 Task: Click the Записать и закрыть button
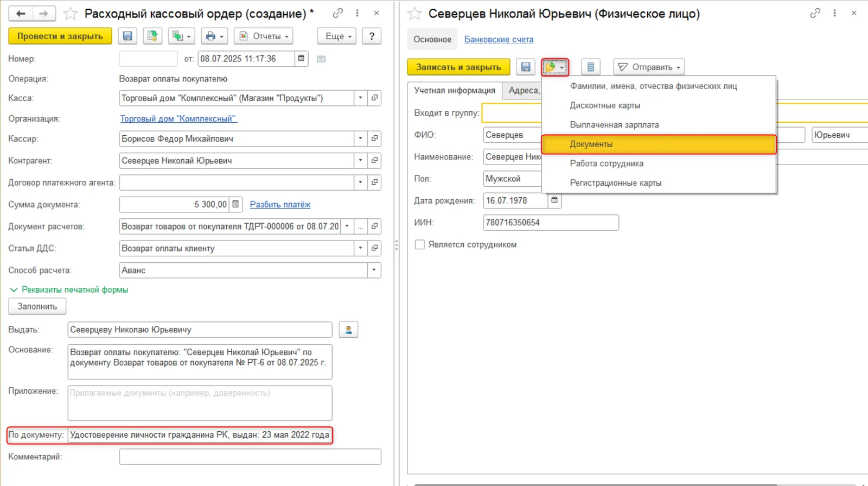click(458, 67)
